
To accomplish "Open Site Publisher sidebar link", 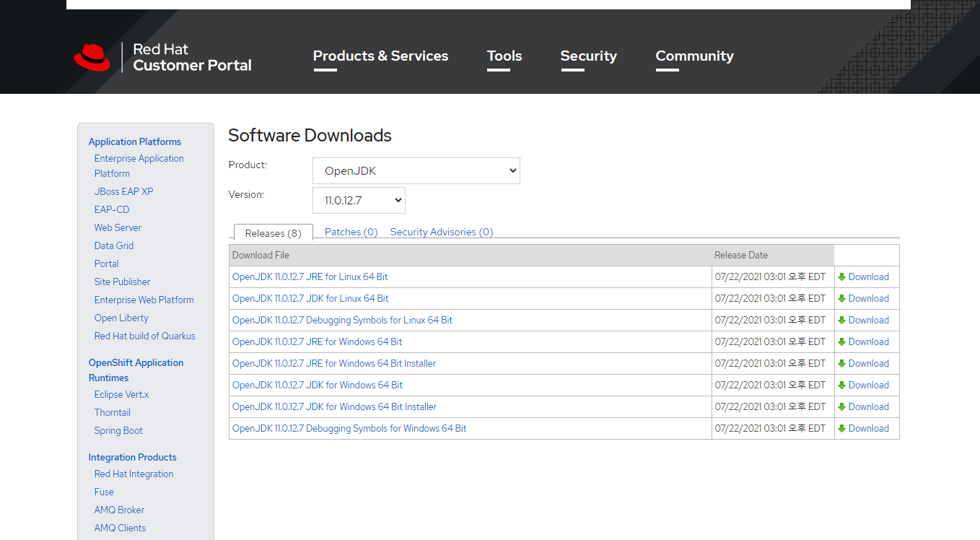I will [123, 282].
